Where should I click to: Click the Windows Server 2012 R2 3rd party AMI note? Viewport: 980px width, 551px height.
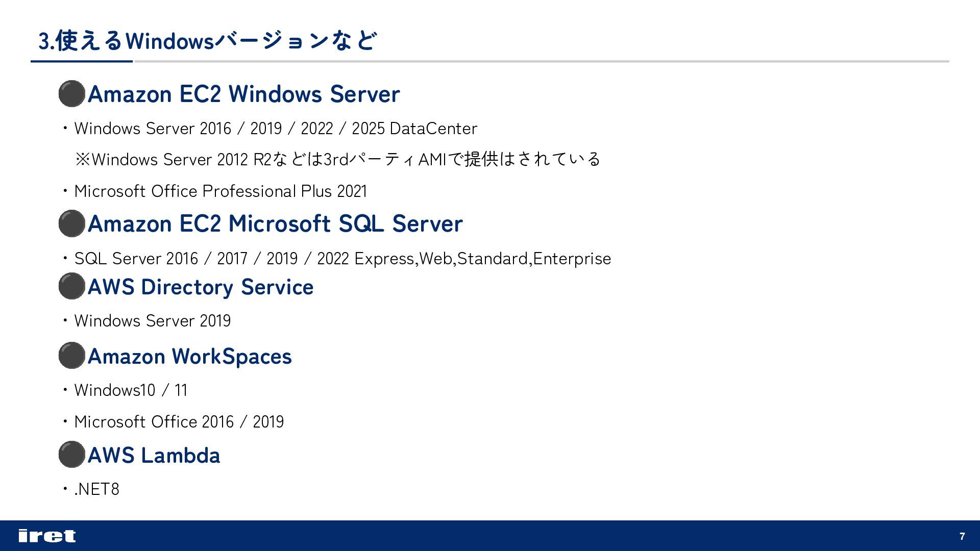tap(337, 160)
